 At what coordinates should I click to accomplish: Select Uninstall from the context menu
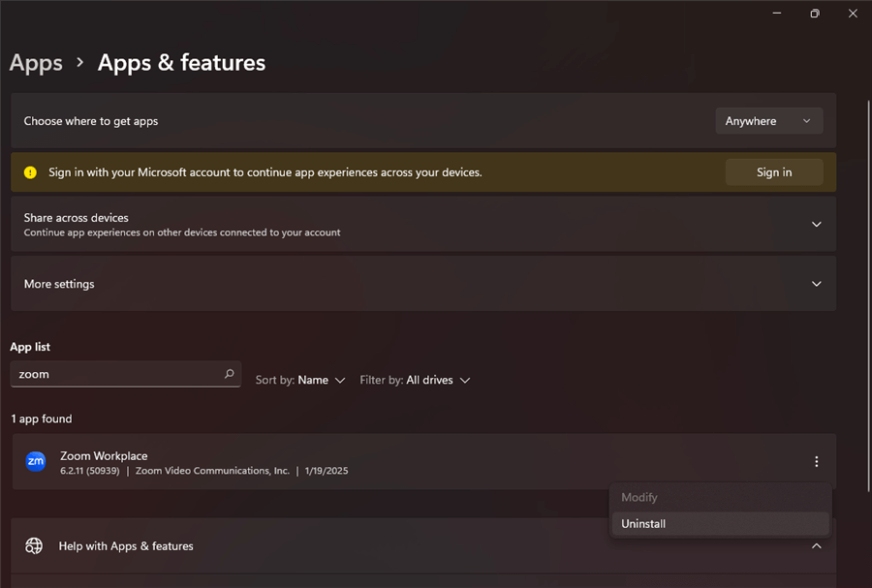pyautogui.click(x=644, y=524)
